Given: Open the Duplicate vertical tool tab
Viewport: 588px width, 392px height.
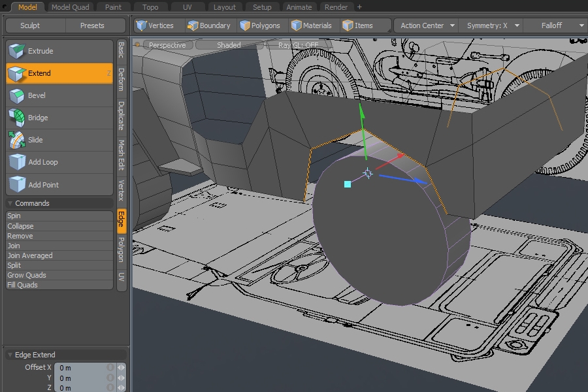Looking at the screenshot, I should tap(121, 115).
